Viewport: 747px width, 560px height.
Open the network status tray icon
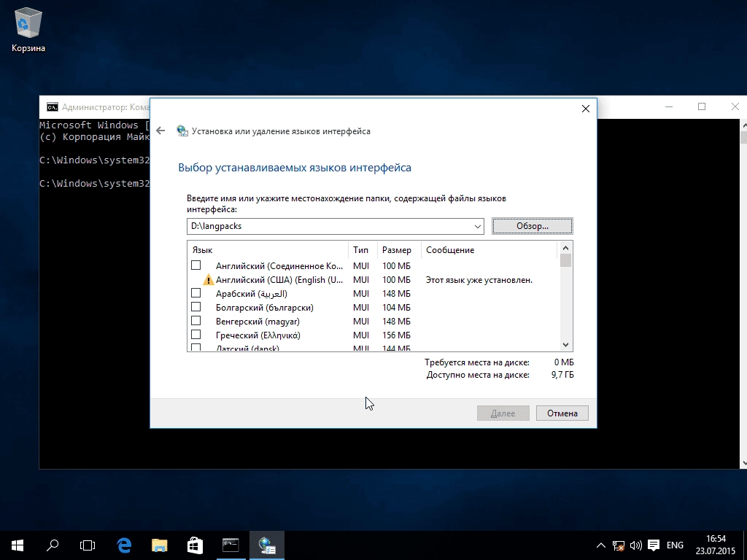point(619,545)
